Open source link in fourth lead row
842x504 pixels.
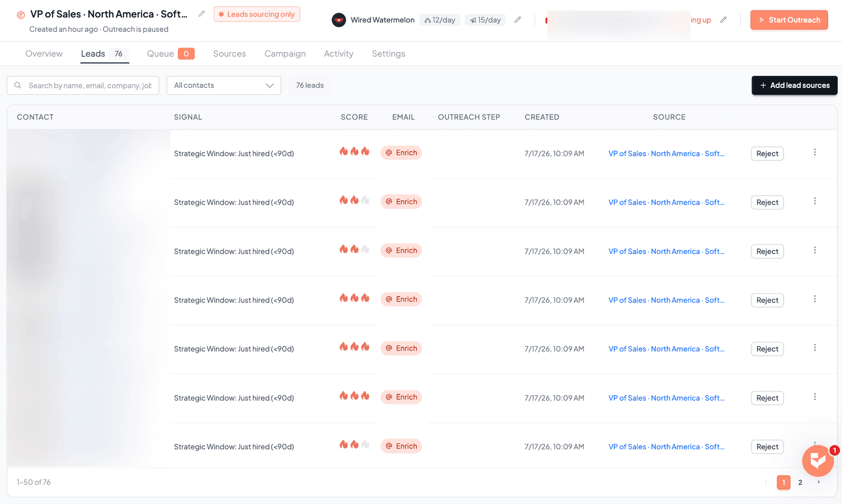[x=666, y=300]
